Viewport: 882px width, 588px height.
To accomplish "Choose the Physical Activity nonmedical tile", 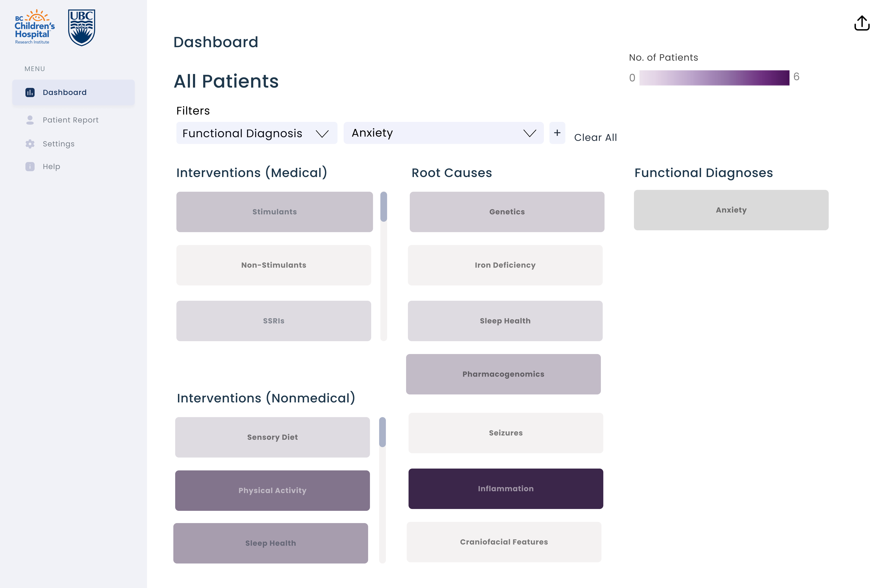I will pos(272,490).
